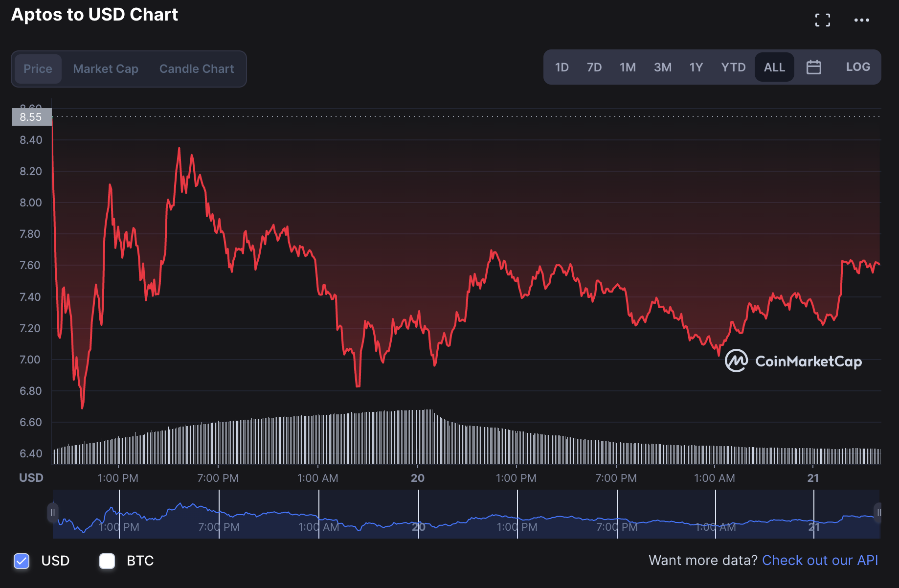Switch to the Market Cap tab

106,68
